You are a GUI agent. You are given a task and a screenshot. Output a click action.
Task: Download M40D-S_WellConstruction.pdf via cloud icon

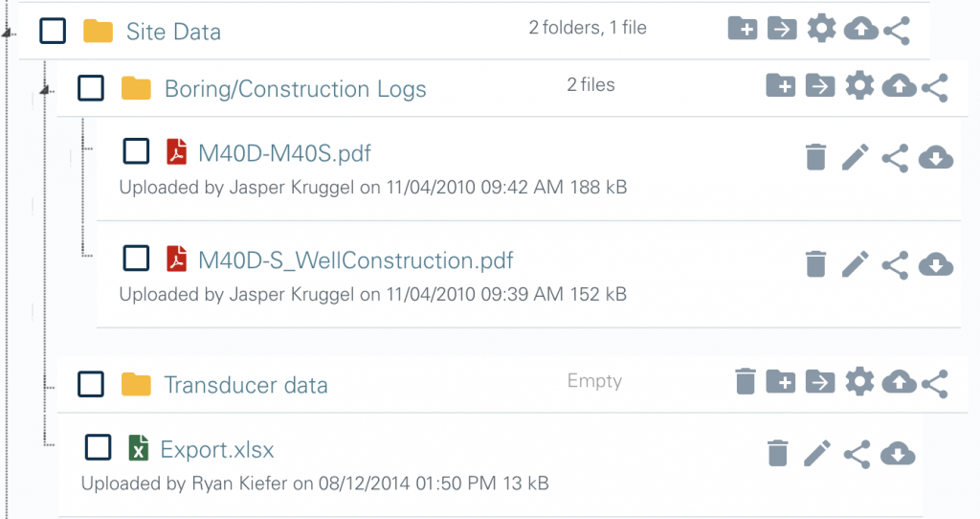936,264
